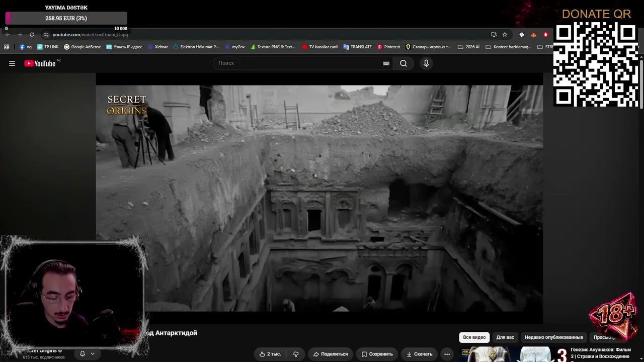Open the Texture PNG & Text bookmark
Image resolution: width=644 pixels, height=362 pixels.
(x=273, y=47)
